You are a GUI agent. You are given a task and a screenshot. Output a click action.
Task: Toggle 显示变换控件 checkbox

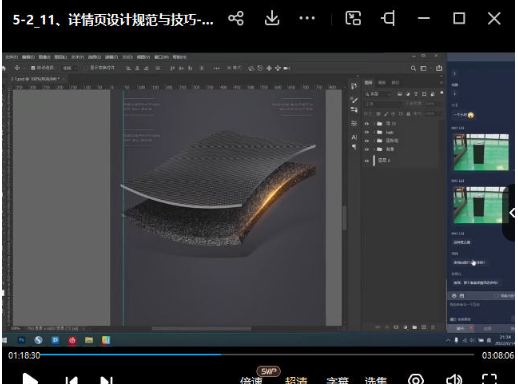coord(86,68)
